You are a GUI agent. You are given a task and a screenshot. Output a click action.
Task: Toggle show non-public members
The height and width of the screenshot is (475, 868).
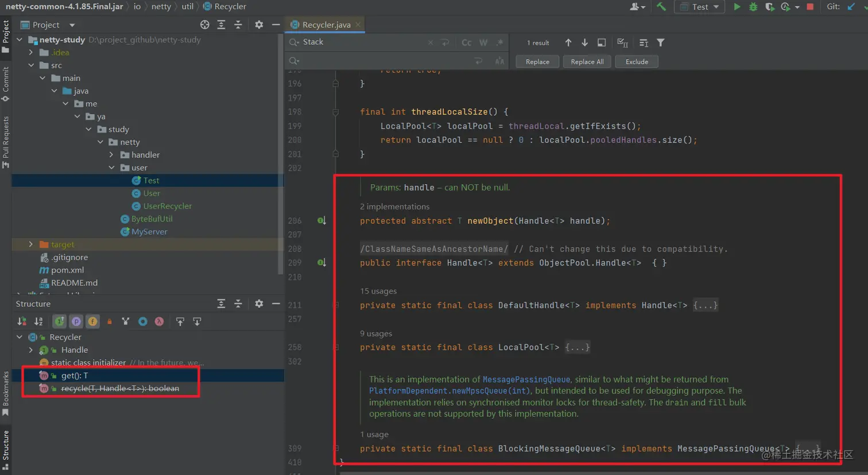(x=109, y=321)
